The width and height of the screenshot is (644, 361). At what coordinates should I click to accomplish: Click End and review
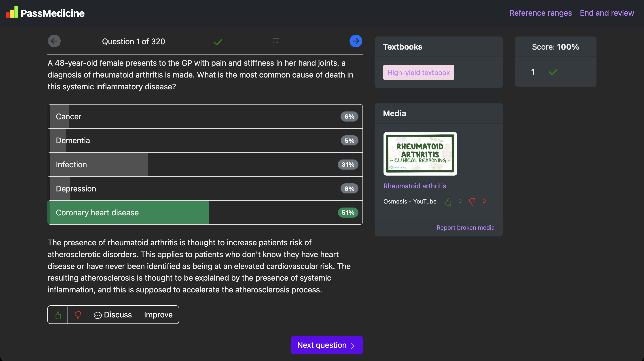607,13
